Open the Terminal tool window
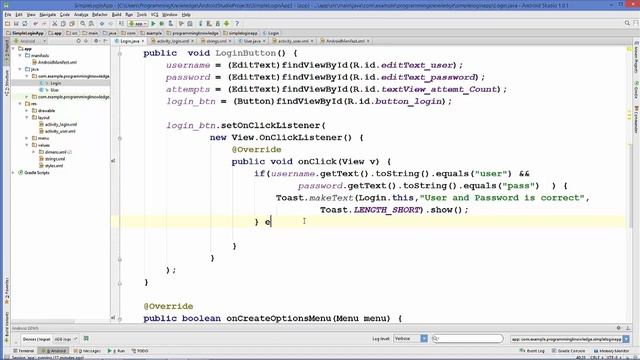Screen dimensions: 640x360 pyautogui.click(x=24, y=351)
